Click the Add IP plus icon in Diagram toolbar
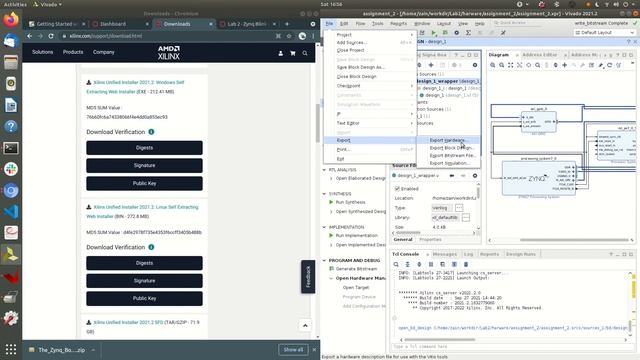 click(x=564, y=65)
